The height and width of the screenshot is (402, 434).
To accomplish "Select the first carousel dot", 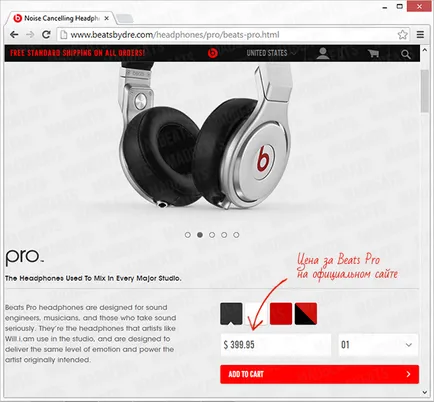I will click(x=188, y=235).
